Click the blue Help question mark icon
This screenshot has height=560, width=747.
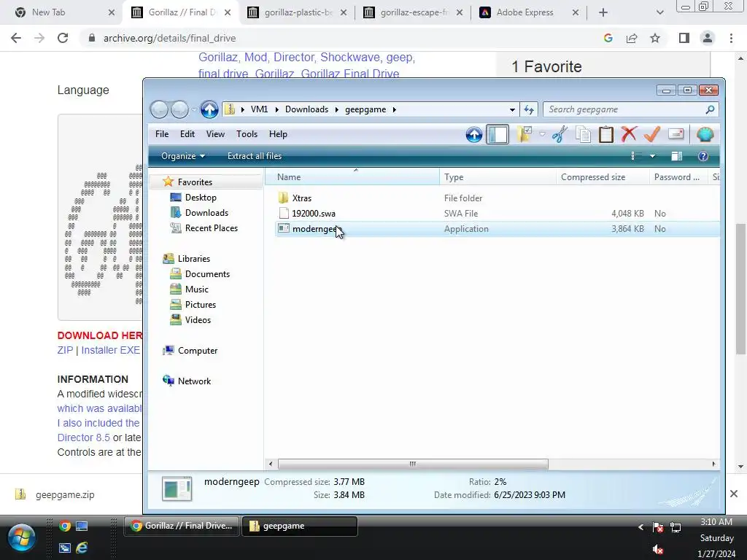[x=703, y=156]
